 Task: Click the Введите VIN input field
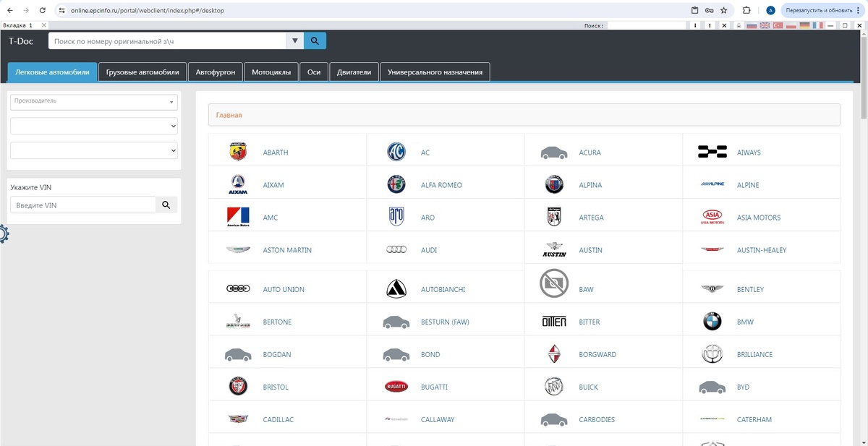(x=83, y=205)
